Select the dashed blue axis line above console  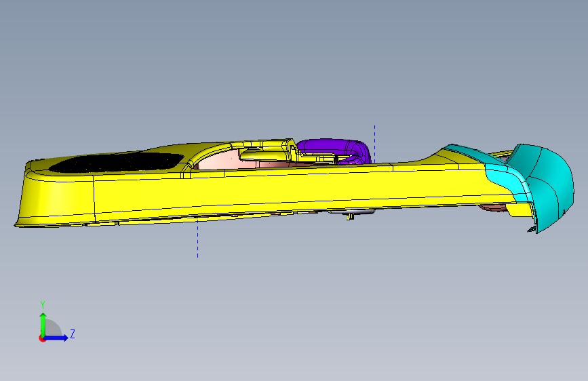[x=374, y=144]
